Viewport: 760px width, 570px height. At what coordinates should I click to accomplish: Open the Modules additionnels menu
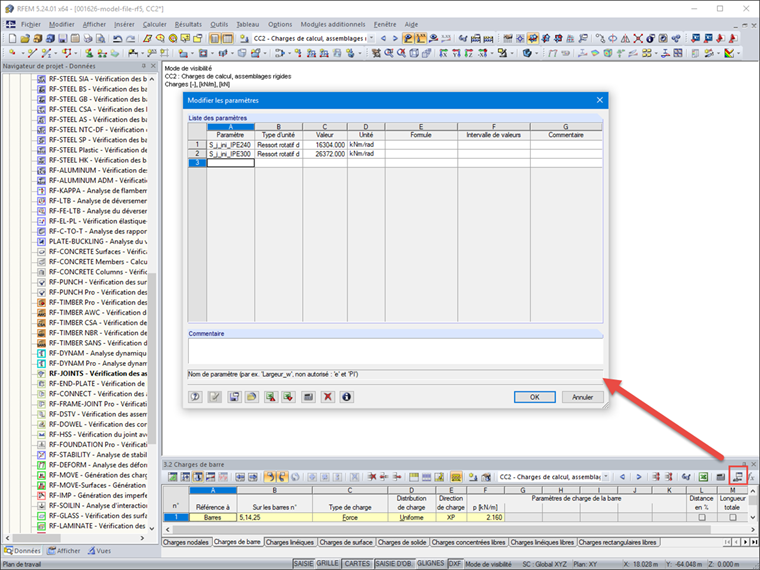point(333,24)
